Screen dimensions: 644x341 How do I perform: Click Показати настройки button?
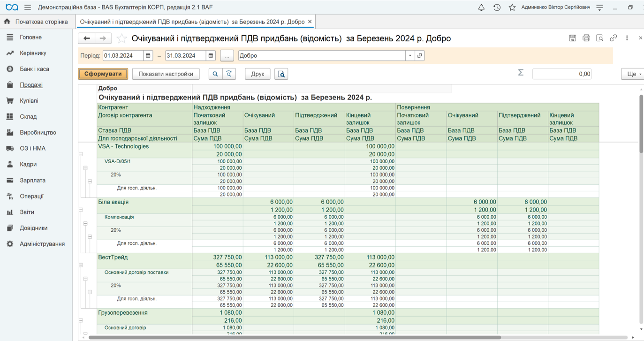click(166, 74)
